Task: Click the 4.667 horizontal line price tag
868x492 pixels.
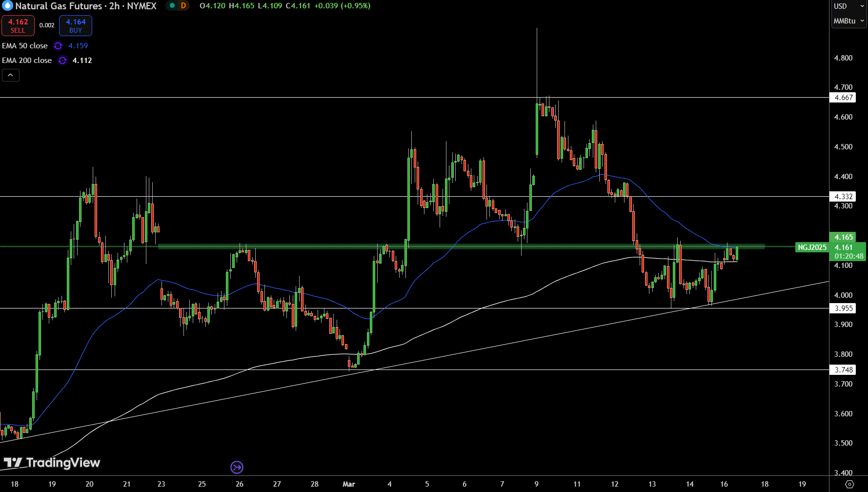Action: pos(843,98)
